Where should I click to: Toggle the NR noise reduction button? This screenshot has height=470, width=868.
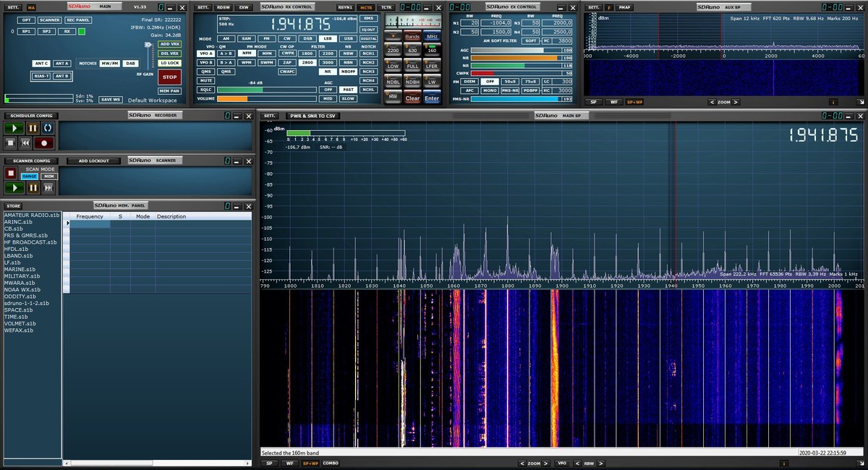[328, 72]
